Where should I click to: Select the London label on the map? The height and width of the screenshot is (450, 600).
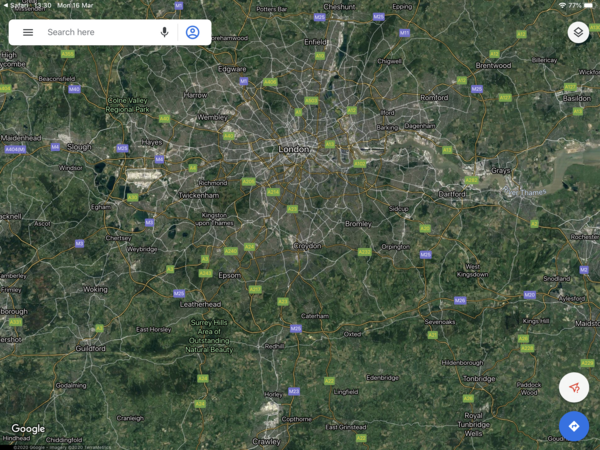[294, 149]
